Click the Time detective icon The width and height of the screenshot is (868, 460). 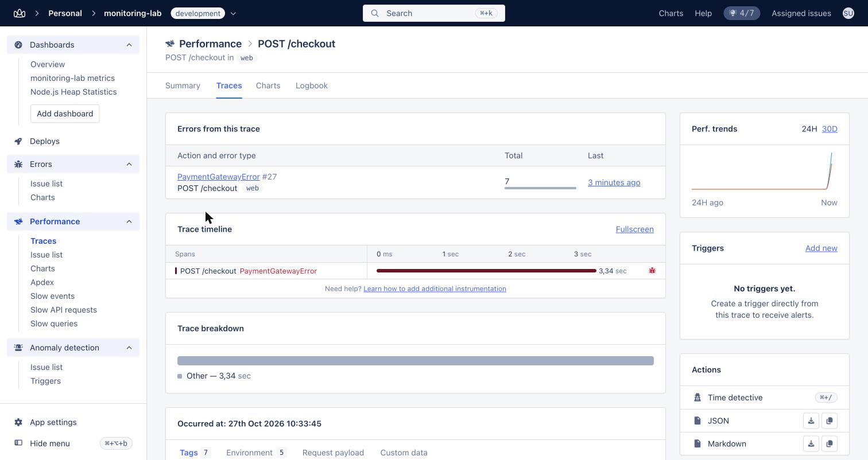[697, 397]
